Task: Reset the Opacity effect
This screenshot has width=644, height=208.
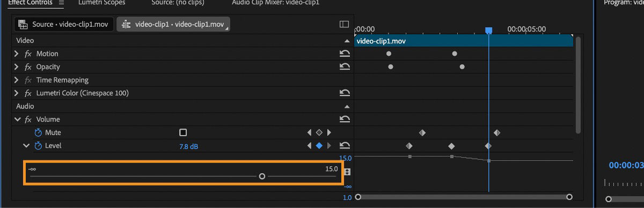Action: 345,67
